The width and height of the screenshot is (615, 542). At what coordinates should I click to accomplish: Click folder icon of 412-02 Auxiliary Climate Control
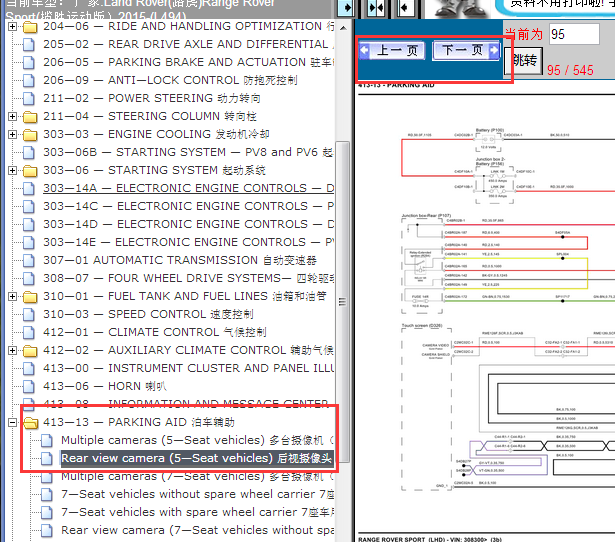click(x=30, y=351)
